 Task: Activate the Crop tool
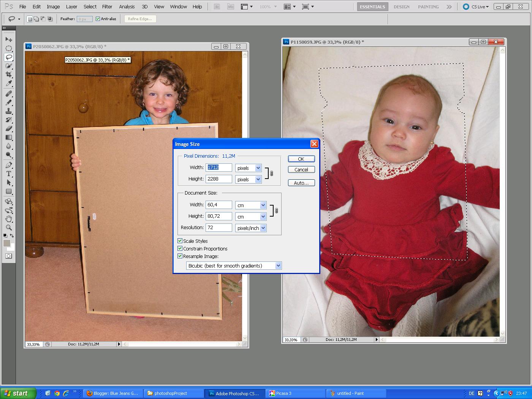(x=9, y=74)
